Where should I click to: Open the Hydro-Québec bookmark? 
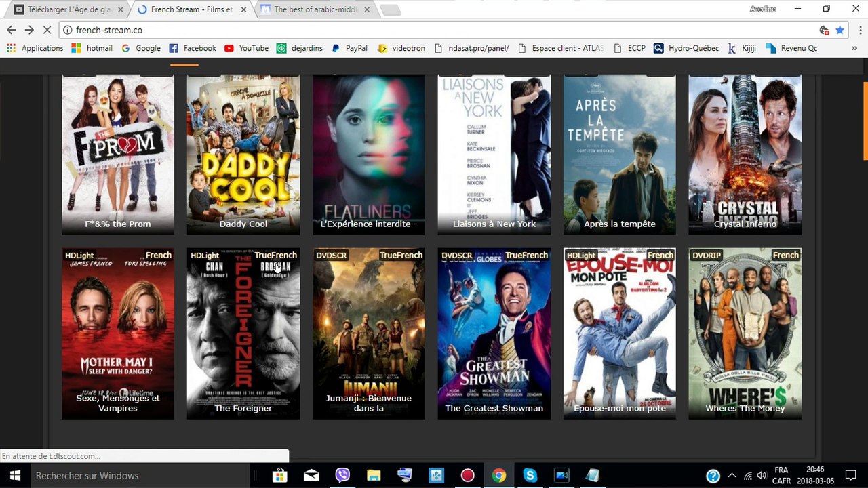[x=686, y=48]
